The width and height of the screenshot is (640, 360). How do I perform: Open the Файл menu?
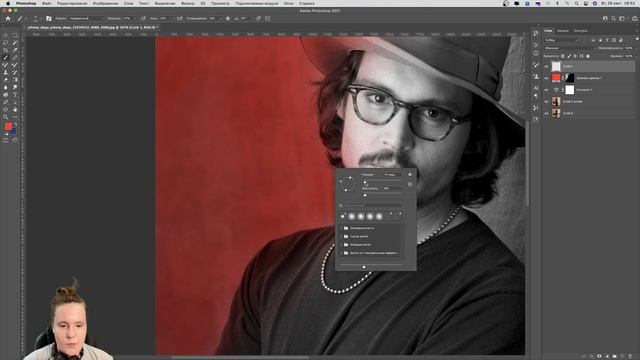47,3
